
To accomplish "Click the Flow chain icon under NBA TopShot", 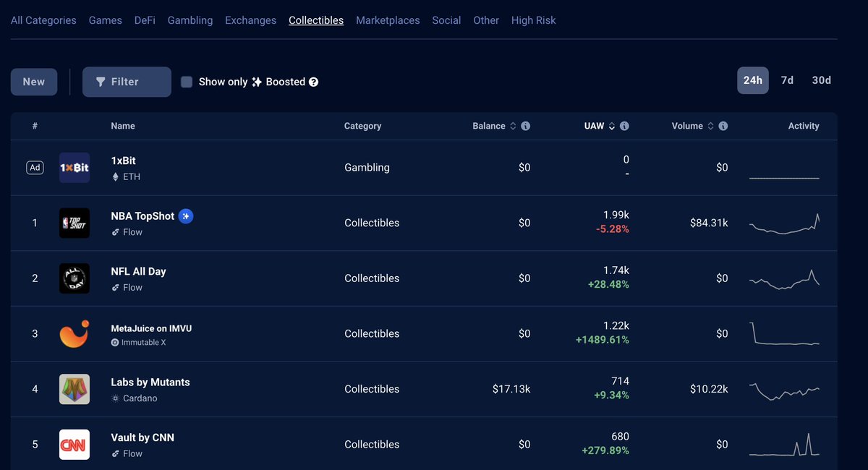I will click(x=115, y=233).
